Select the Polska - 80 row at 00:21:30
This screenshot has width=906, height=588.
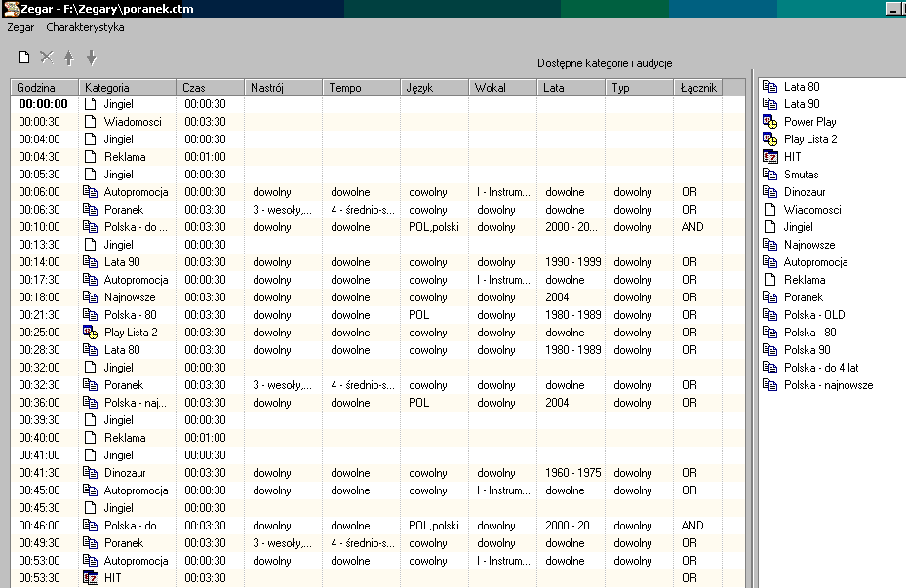coord(377,315)
